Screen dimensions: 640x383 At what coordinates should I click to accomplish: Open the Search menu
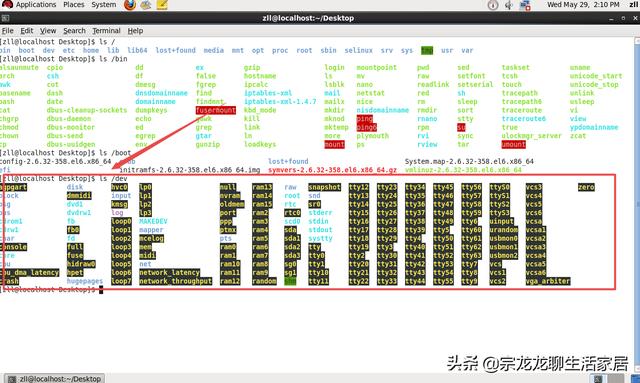pos(74,31)
